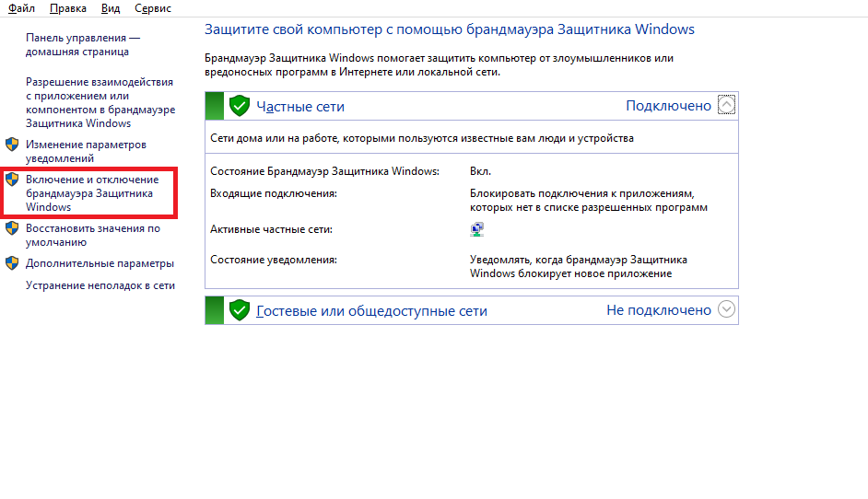Viewport: 868px width, 499px height.
Task: Open the Вид menu
Action: (111, 8)
